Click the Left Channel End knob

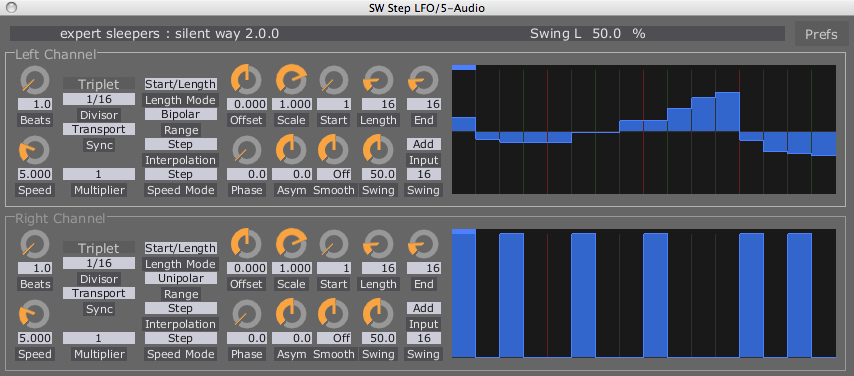point(423,80)
